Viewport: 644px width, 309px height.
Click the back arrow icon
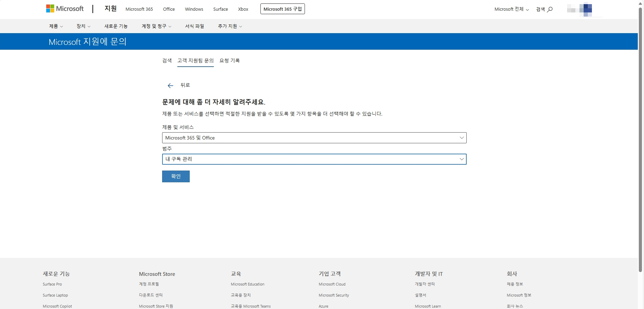[170, 86]
